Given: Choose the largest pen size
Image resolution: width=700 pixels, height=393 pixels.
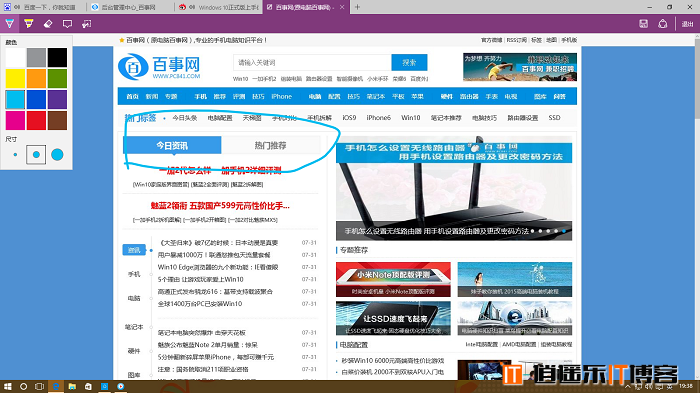Looking at the screenshot, I should click(x=57, y=155).
